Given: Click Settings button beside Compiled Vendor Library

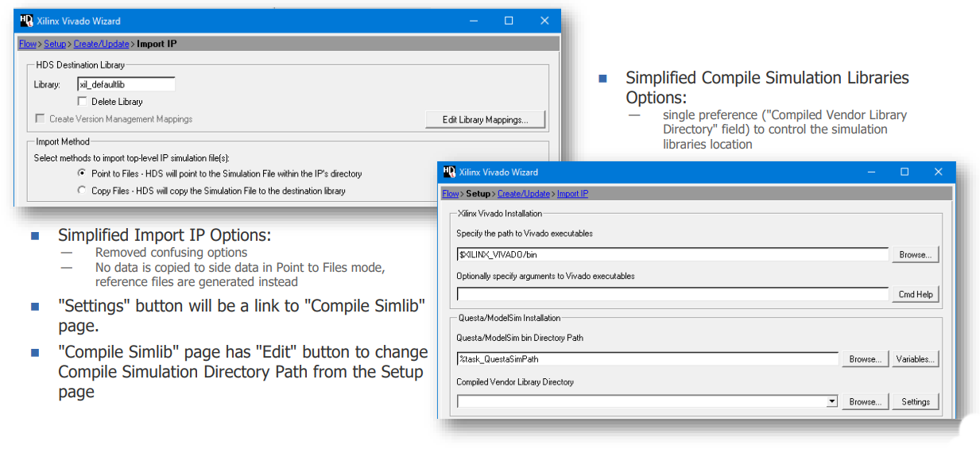Looking at the screenshot, I should [915, 402].
